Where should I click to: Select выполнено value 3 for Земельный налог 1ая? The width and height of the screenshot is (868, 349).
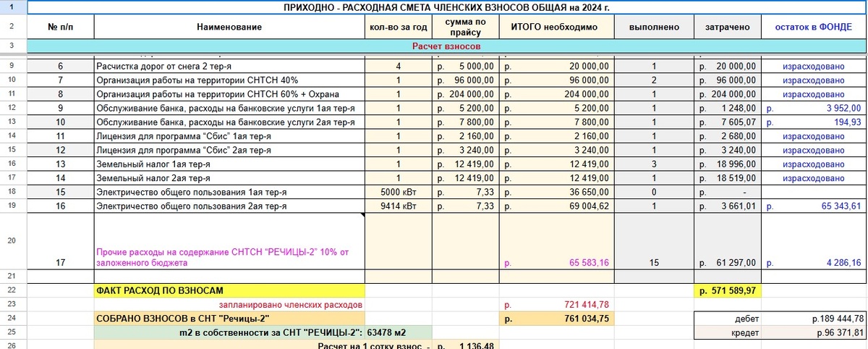pyautogui.click(x=654, y=164)
